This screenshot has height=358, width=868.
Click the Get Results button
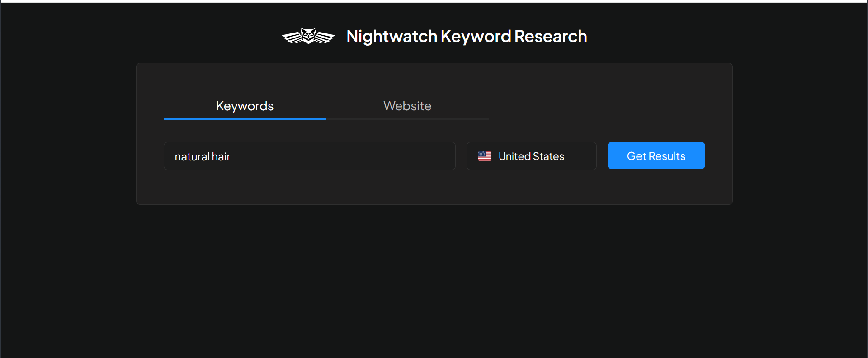pos(656,155)
